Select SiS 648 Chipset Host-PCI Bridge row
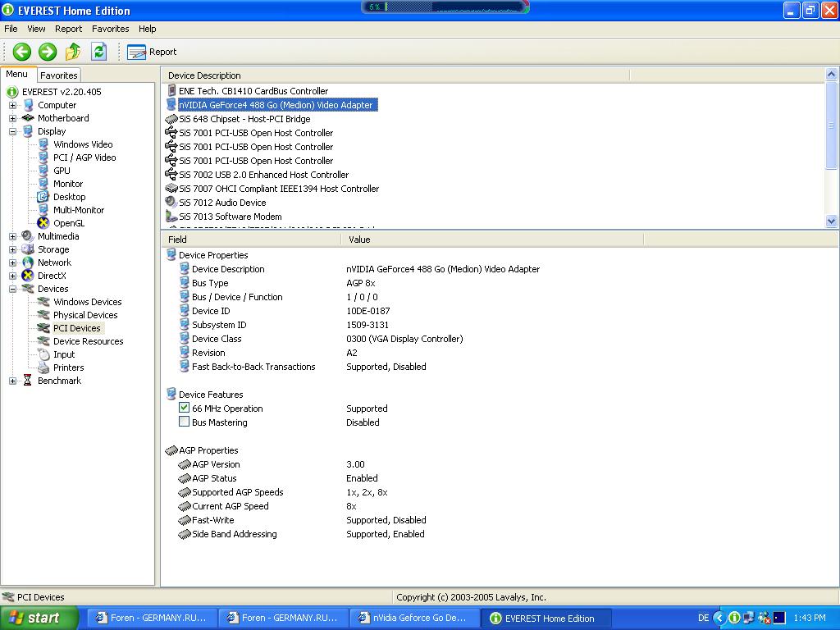This screenshot has height=630, width=840. point(244,119)
